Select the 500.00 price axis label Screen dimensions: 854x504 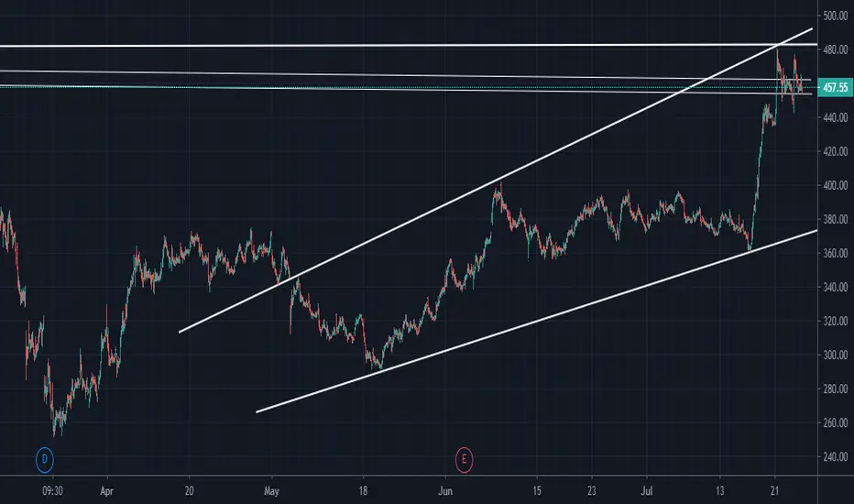[836, 16]
